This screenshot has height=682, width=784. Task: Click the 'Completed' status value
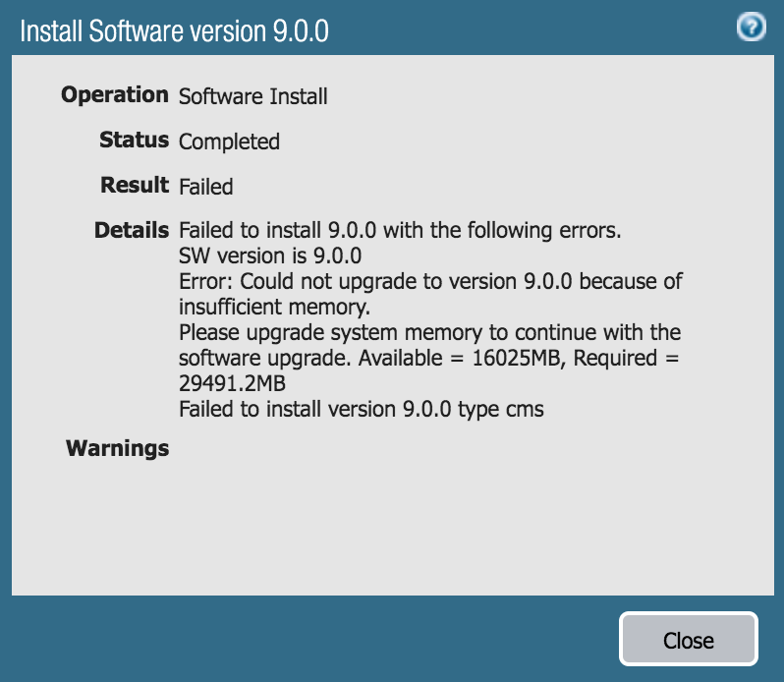coord(229,142)
